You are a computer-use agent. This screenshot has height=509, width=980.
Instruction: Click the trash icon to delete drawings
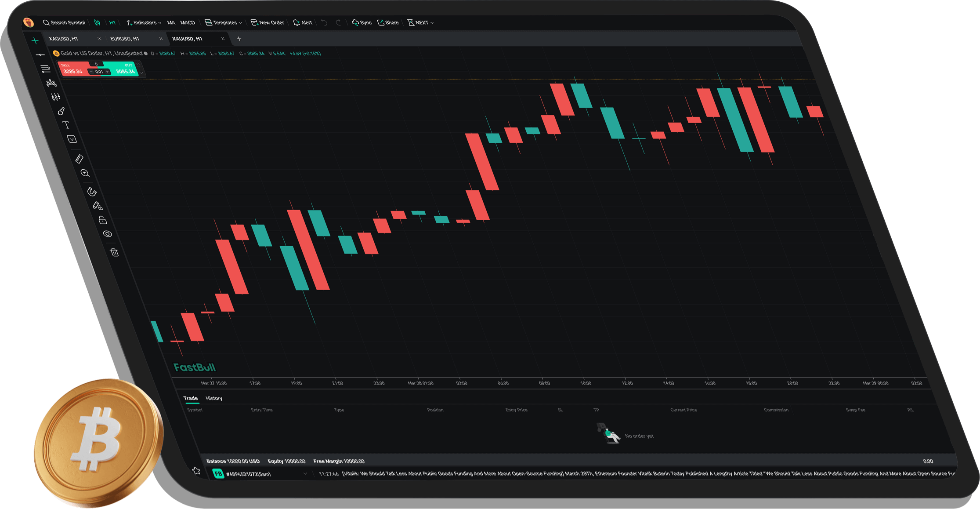click(x=114, y=252)
